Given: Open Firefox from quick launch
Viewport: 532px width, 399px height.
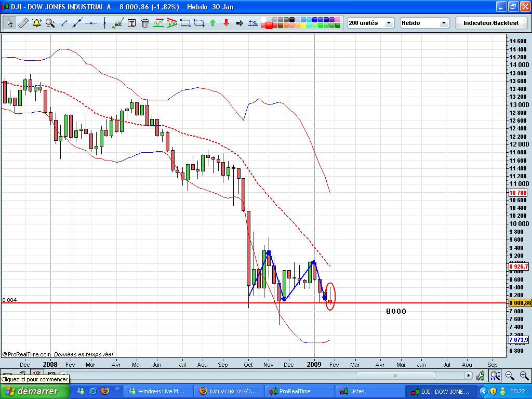Looking at the screenshot, I should (x=105, y=391).
